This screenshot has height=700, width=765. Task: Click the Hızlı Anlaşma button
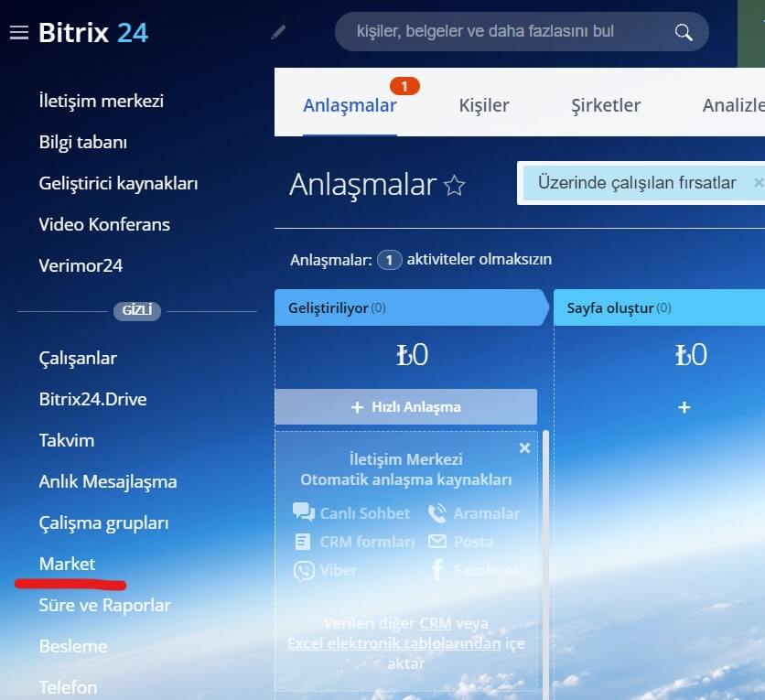(x=405, y=407)
